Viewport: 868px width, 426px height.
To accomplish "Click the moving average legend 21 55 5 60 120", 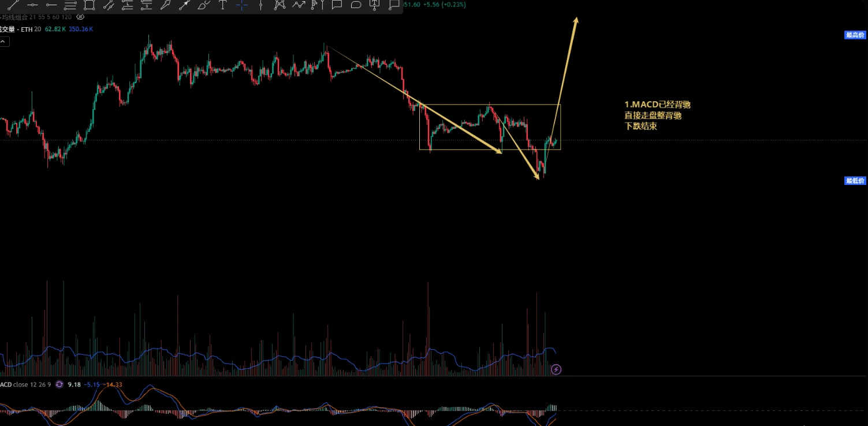I will pyautogui.click(x=36, y=17).
